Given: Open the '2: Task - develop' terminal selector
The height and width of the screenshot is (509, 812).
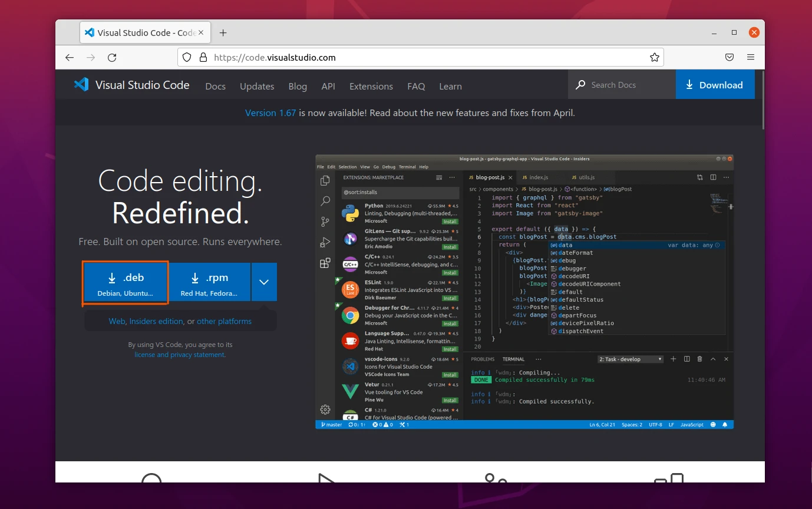Looking at the screenshot, I should [630, 359].
